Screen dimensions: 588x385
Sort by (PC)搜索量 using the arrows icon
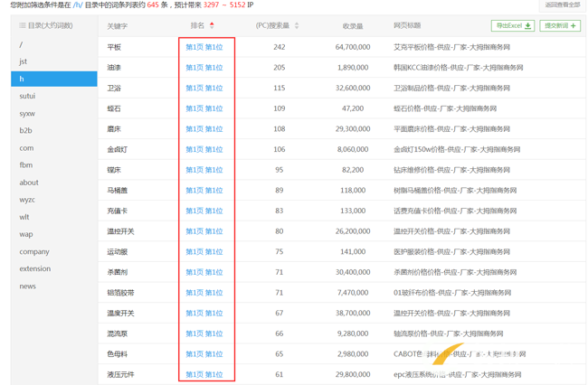[297, 26]
